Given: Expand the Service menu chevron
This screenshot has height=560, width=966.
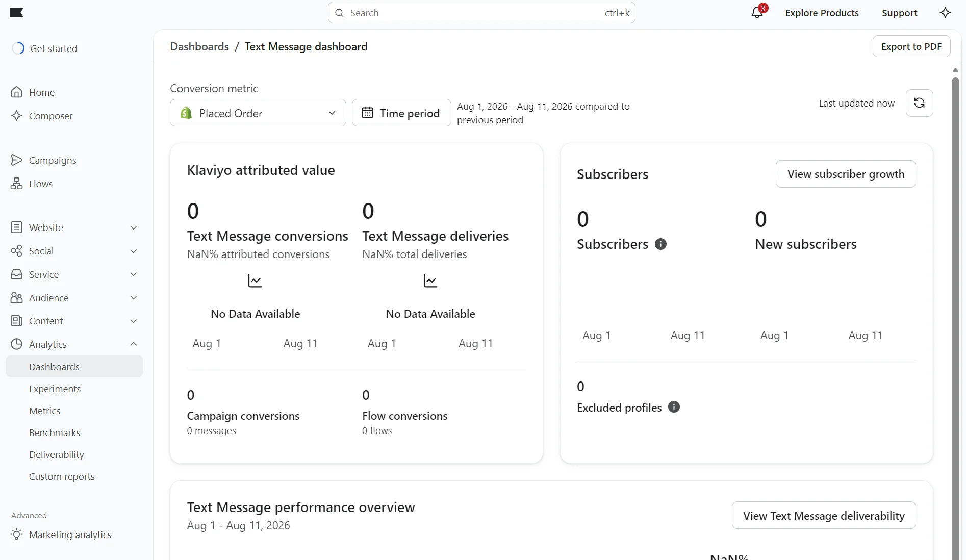Looking at the screenshot, I should point(134,274).
